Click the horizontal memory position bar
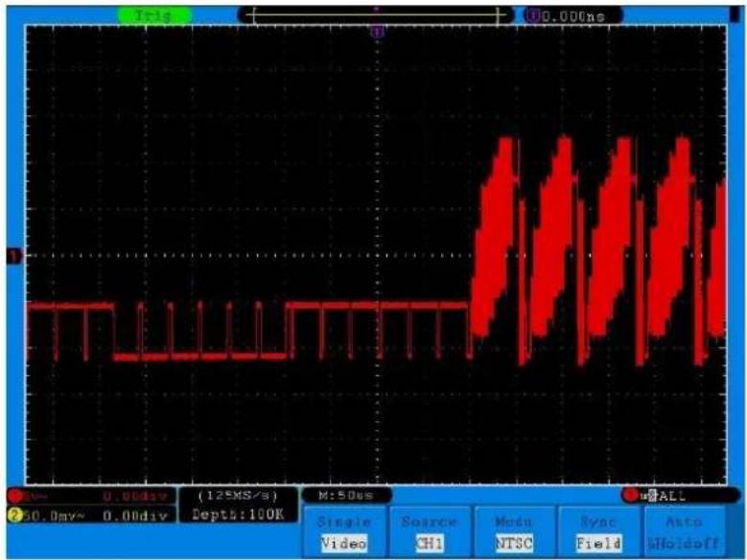The height and width of the screenshot is (560, 747). [x=376, y=15]
